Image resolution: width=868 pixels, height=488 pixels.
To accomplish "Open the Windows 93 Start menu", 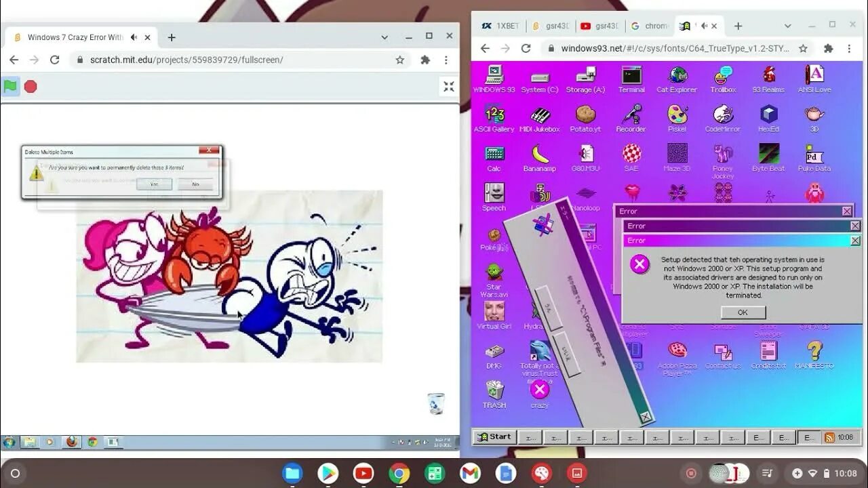I will click(494, 437).
